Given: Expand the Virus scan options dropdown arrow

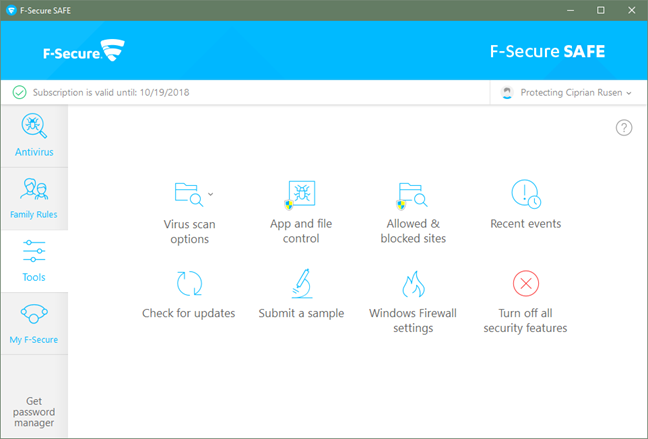Looking at the screenshot, I should [210, 194].
